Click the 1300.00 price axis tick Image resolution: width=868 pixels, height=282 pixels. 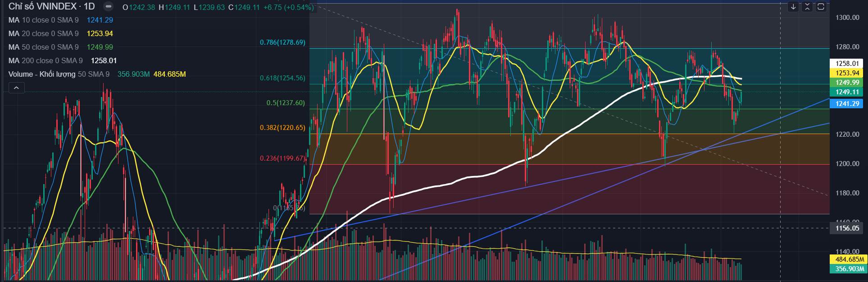[848, 18]
